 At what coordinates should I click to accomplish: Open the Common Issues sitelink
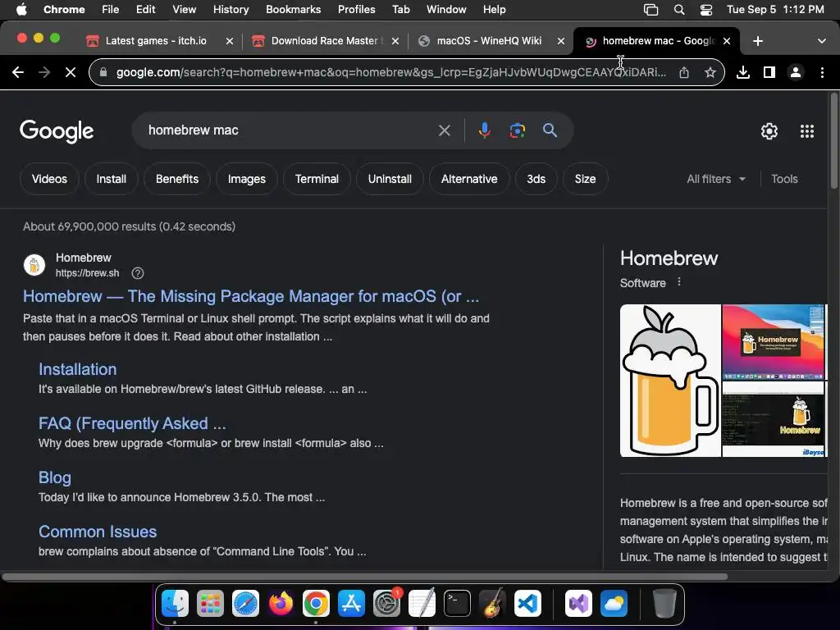[x=98, y=532]
